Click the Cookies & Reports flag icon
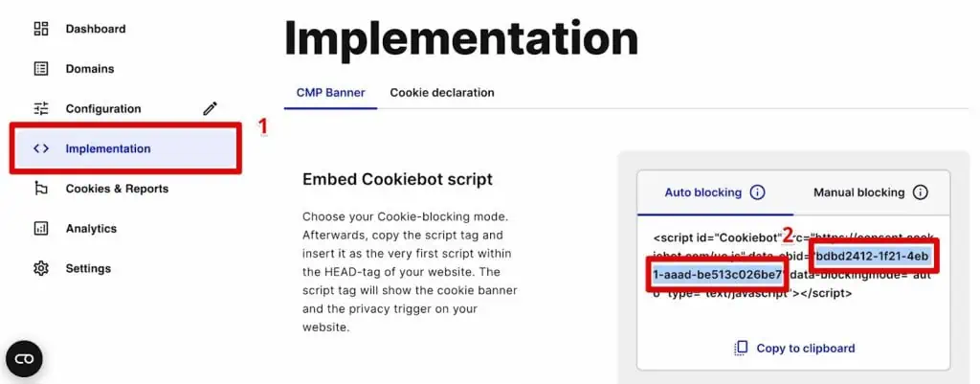The width and height of the screenshot is (980, 384). coord(40,189)
